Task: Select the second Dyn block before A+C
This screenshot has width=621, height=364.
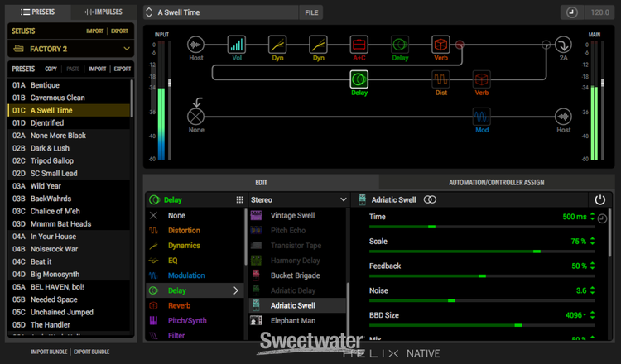Action: pyautogui.click(x=318, y=45)
